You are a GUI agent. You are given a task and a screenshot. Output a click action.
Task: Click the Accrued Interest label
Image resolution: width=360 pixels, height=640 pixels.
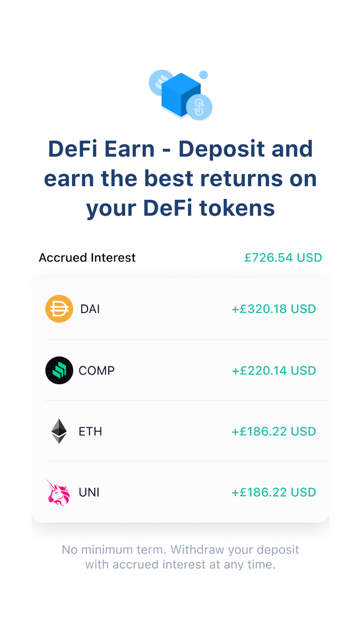click(87, 258)
